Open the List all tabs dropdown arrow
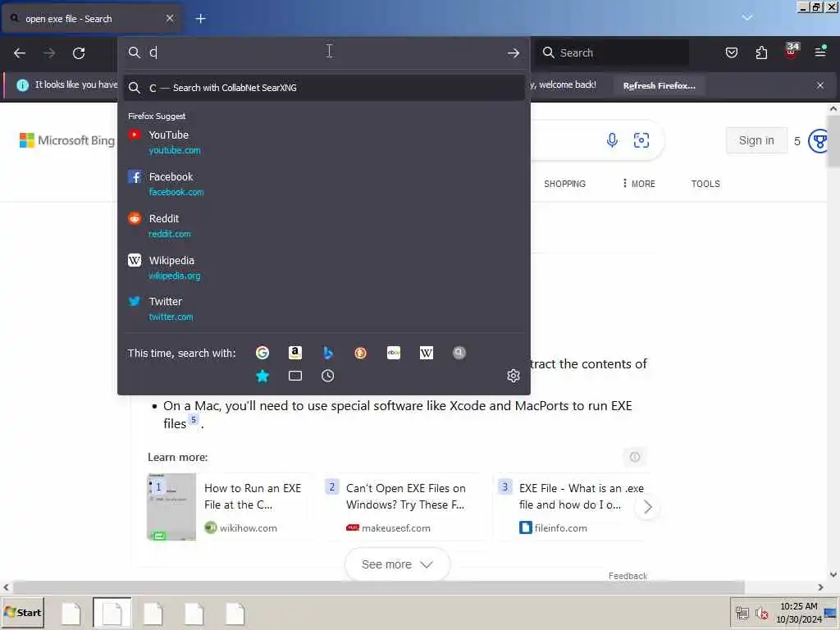This screenshot has width=840, height=630. [x=747, y=18]
